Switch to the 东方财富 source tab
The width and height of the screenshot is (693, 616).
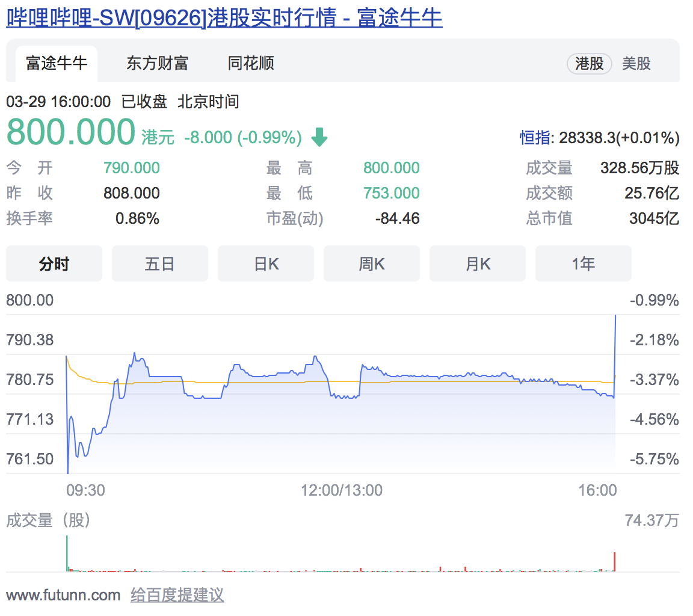[x=157, y=63]
